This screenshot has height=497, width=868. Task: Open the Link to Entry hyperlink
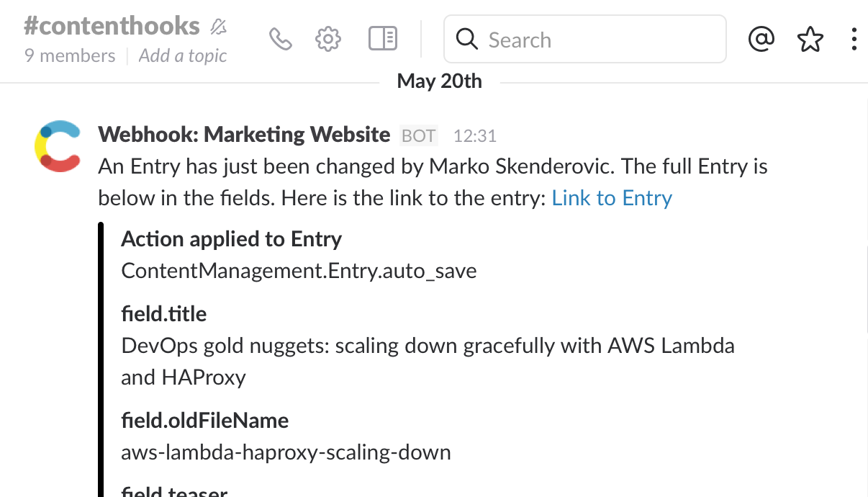[612, 198]
